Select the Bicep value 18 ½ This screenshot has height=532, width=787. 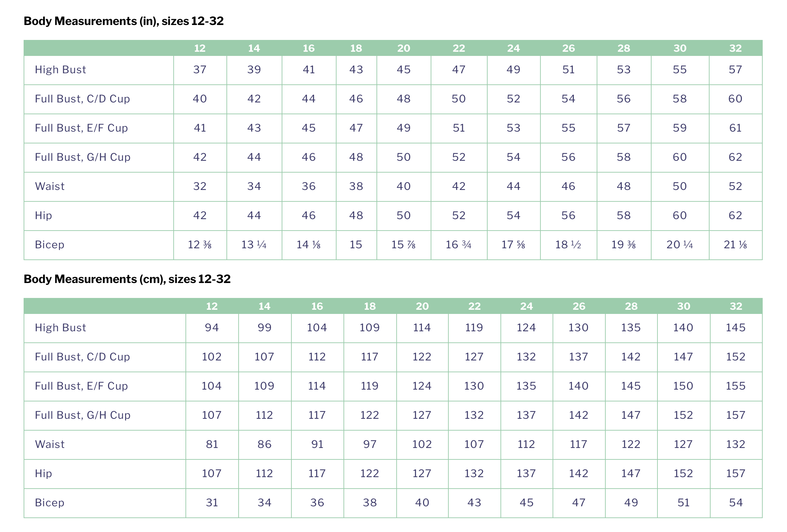pyautogui.click(x=568, y=245)
